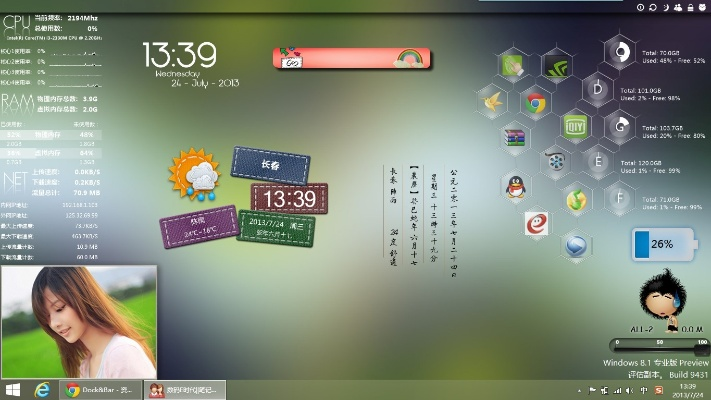Launch iQIYI from the honeycomb launcher
Image resolution: width=711 pixels, height=400 pixels.
[573, 127]
